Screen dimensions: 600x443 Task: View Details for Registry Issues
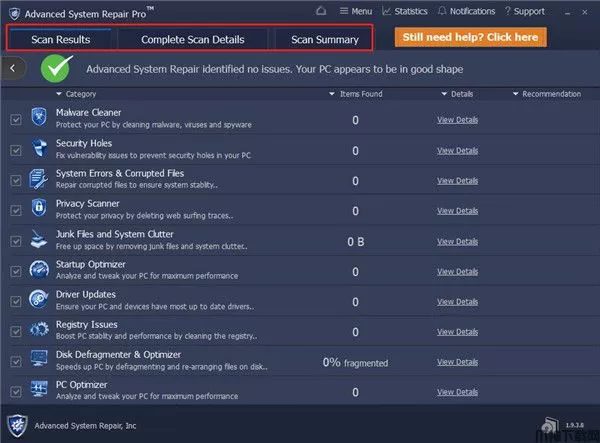pos(458,332)
